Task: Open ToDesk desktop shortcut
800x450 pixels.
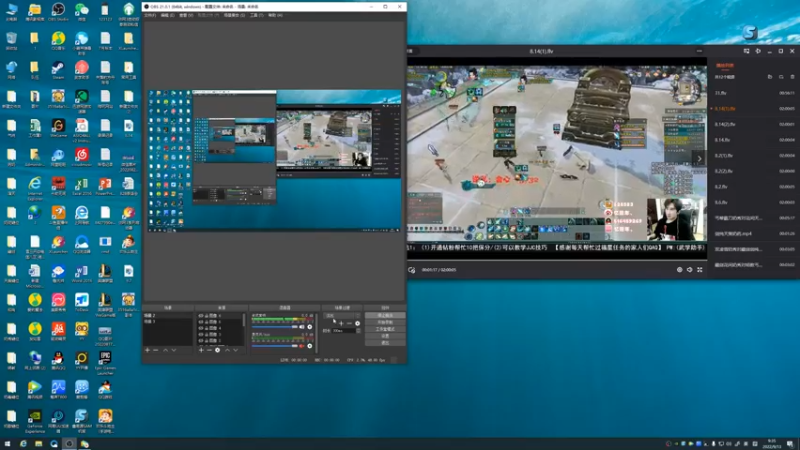Action: 82,303
